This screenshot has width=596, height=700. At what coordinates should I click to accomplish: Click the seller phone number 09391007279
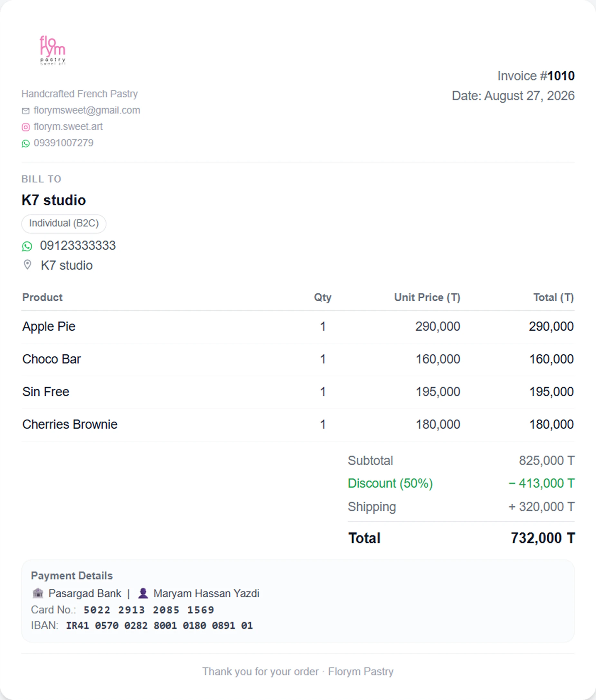click(x=63, y=143)
